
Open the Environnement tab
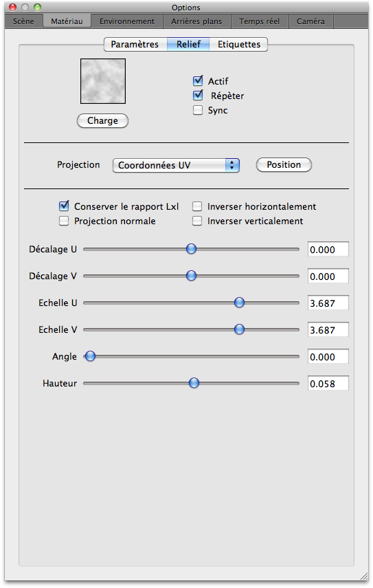tap(127, 21)
